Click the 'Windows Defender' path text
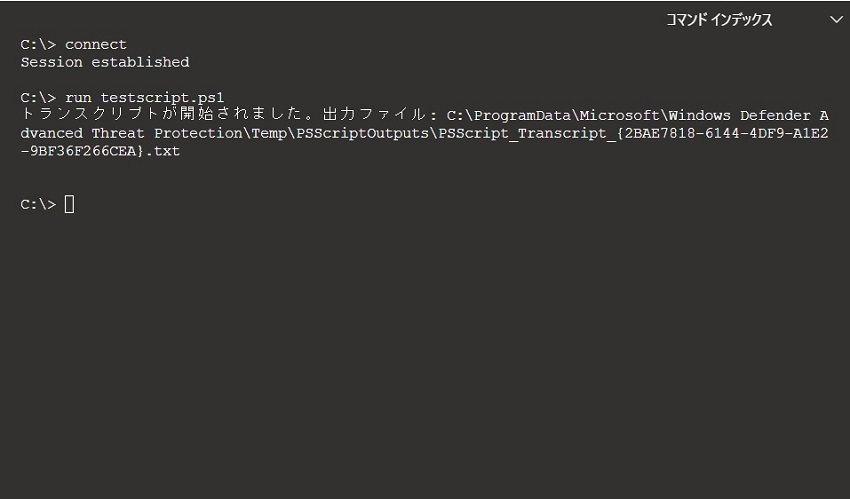The width and height of the screenshot is (850, 499). click(x=739, y=115)
